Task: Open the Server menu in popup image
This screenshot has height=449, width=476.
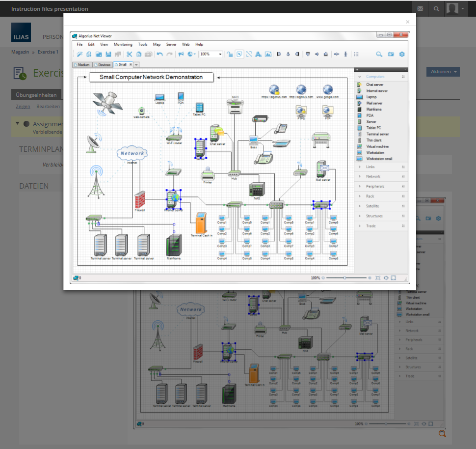Action: [x=171, y=44]
